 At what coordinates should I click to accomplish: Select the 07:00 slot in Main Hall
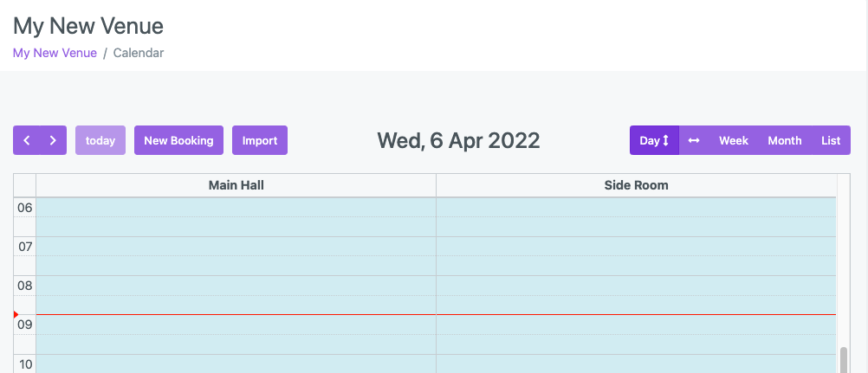coord(236,247)
